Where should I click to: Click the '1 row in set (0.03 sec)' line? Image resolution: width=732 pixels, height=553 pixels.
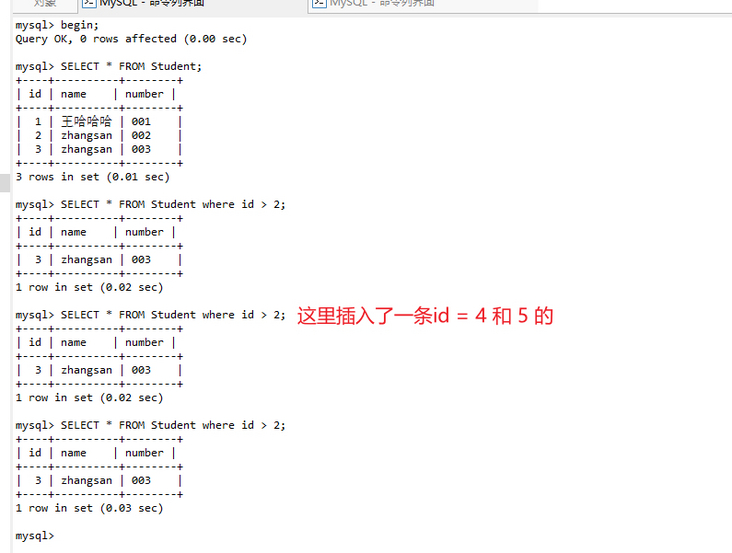pos(89,508)
